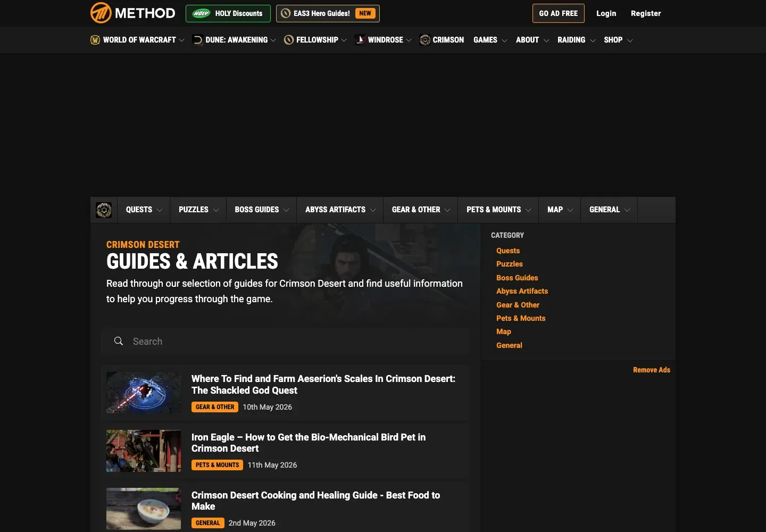Expand the Quests submenu chevron
Image resolution: width=766 pixels, height=532 pixels.
point(160,210)
